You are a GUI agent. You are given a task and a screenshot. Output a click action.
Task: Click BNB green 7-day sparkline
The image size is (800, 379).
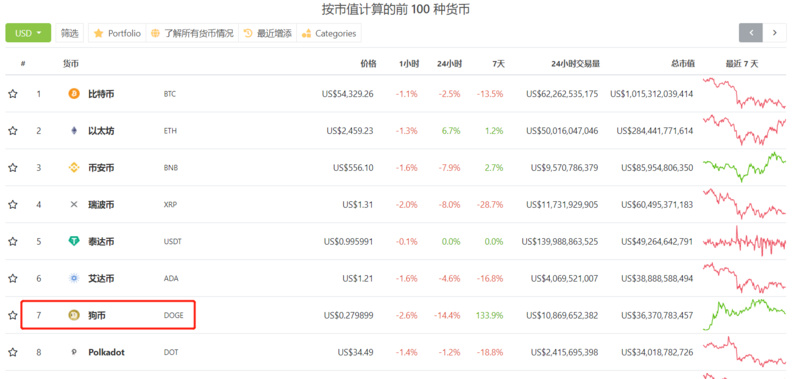[x=744, y=166]
